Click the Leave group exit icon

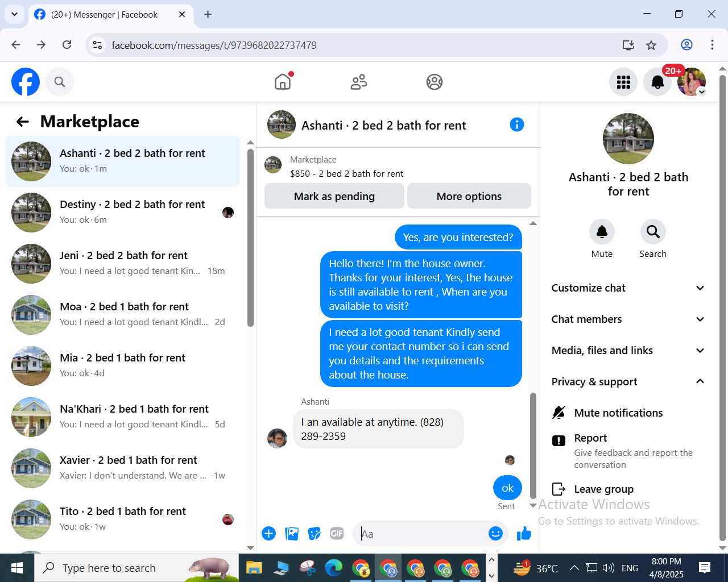click(x=559, y=489)
